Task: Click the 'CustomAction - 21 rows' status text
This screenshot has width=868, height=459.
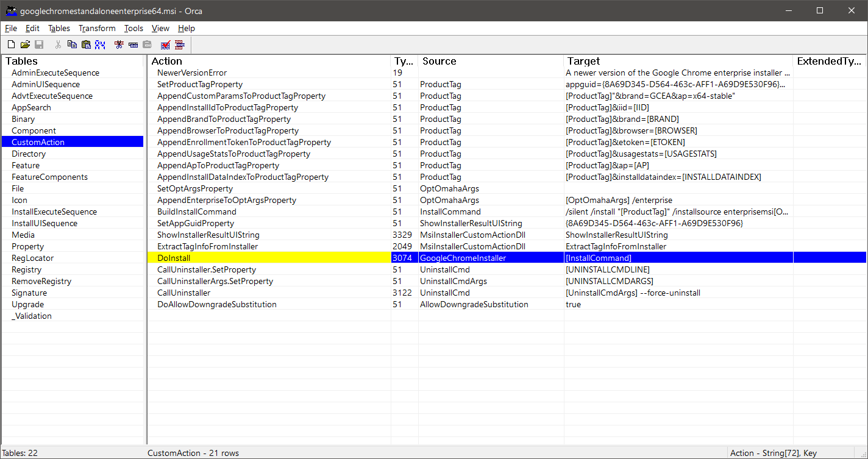Action: tap(193, 453)
